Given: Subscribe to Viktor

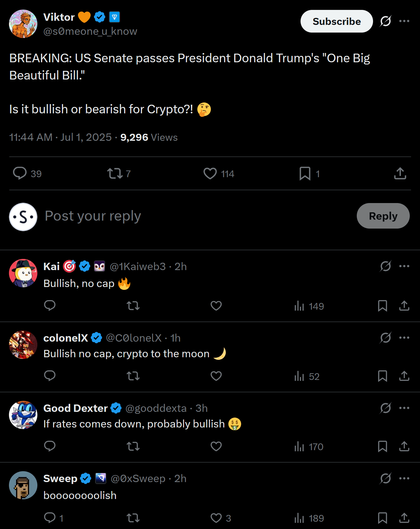Looking at the screenshot, I should pos(336,21).
